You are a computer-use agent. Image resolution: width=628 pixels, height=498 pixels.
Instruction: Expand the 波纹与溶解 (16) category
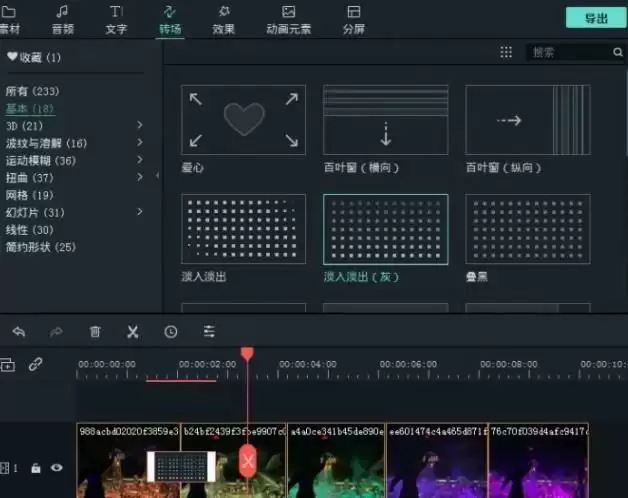pos(139,143)
